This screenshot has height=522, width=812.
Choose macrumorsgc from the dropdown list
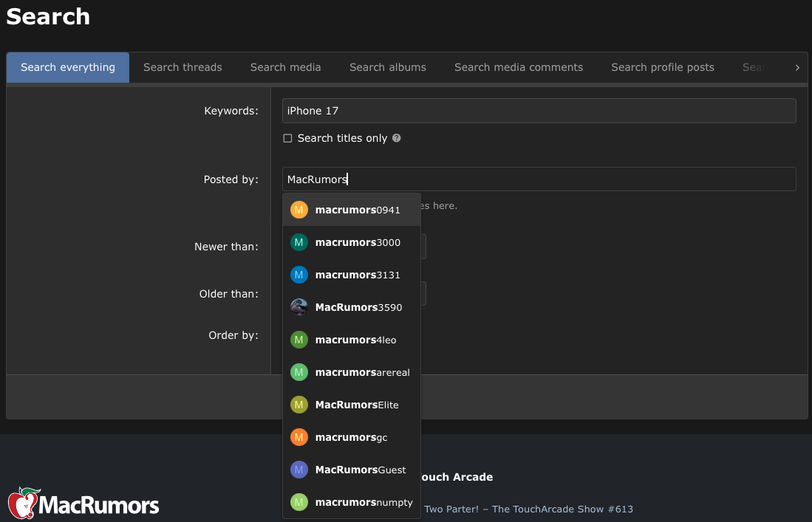352,437
